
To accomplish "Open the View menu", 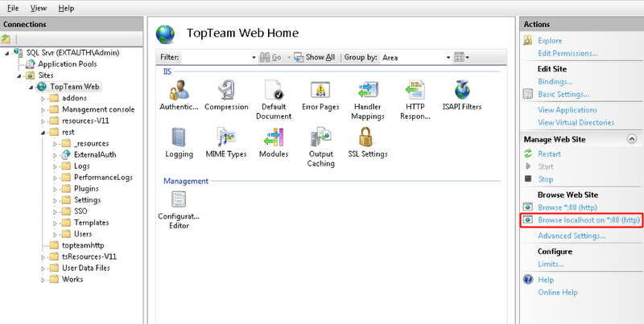I will click(38, 7).
